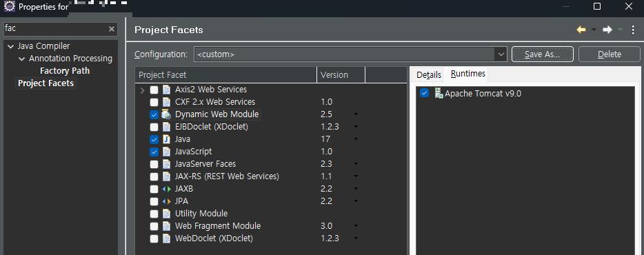This screenshot has height=255, width=644.
Task: Uncheck the JavaScript facet checkbox
Action: click(154, 152)
